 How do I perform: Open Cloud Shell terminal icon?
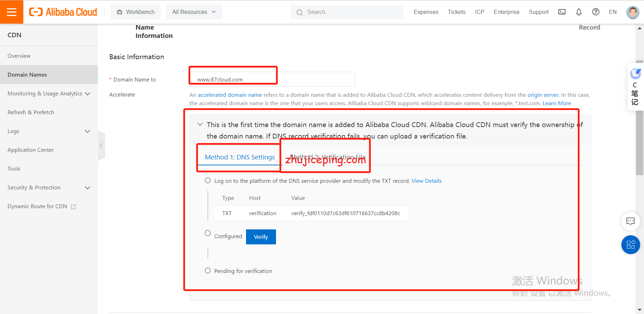coord(562,12)
